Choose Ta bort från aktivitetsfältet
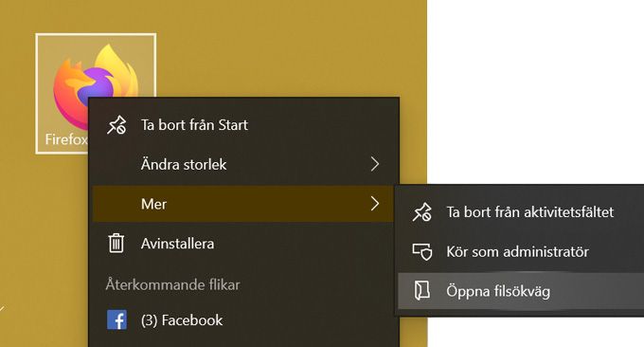Screen dimensions: 644x347 click(x=521, y=212)
